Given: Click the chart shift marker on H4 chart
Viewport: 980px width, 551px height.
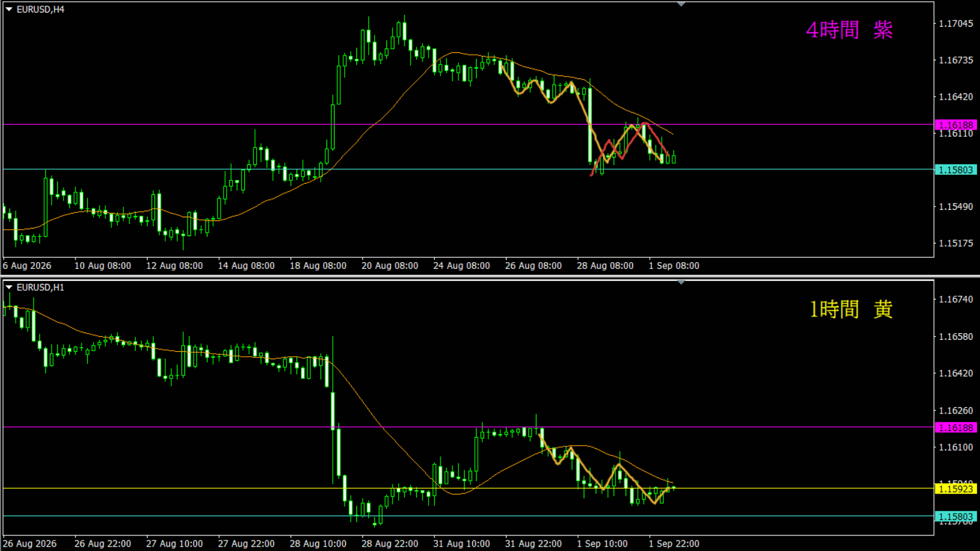Looking at the screenshot, I should [681, 4].
